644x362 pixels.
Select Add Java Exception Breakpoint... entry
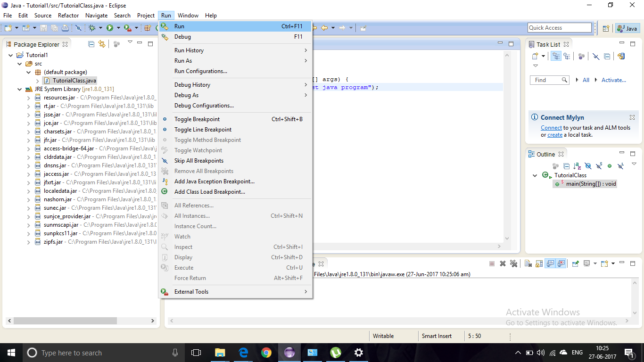click(235, 181)
